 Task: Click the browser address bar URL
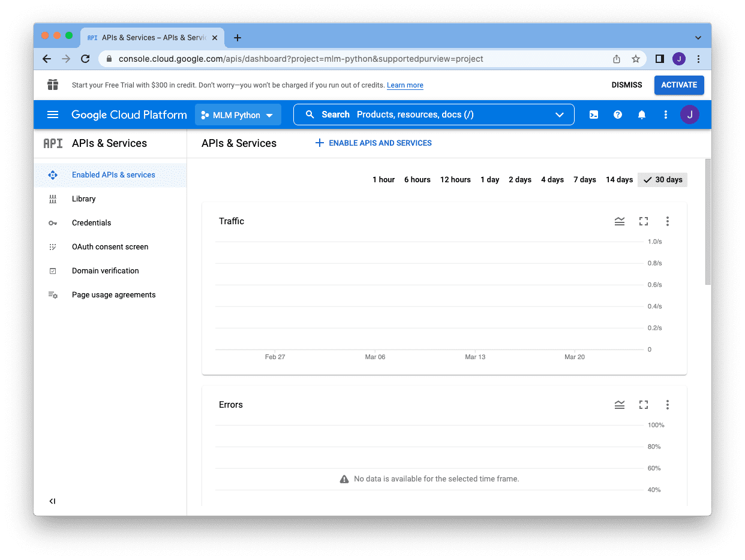pyautogui.click(x=301, y=59)
